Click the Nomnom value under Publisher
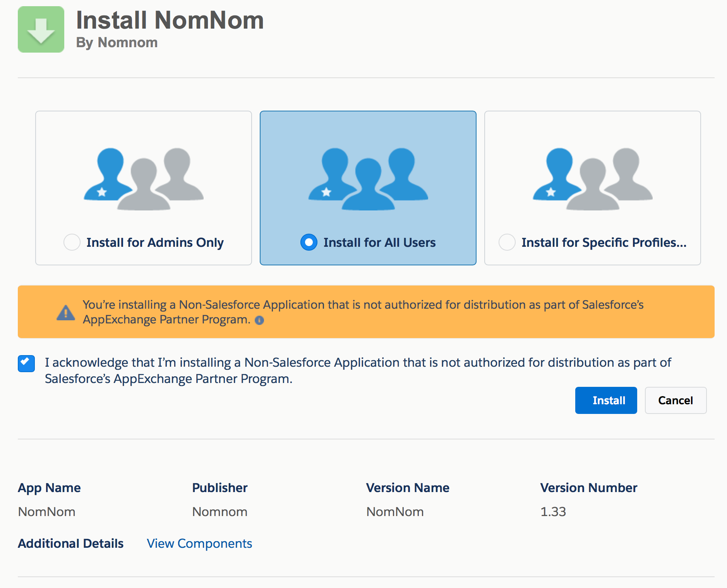Screen dimensions: 727x588 coord(220,512)
